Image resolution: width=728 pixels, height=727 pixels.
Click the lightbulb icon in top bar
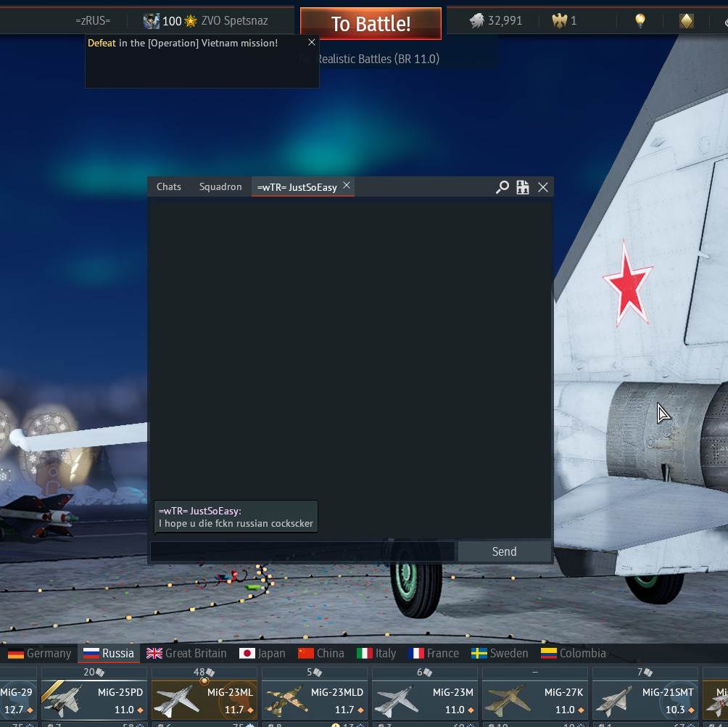coord(640,20)
